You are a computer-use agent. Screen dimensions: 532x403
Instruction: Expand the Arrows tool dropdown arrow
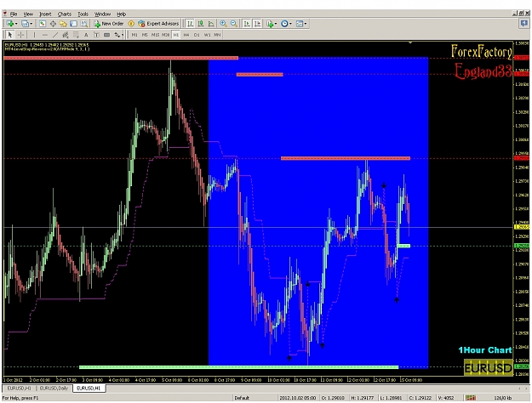click(x=122, y=35)
